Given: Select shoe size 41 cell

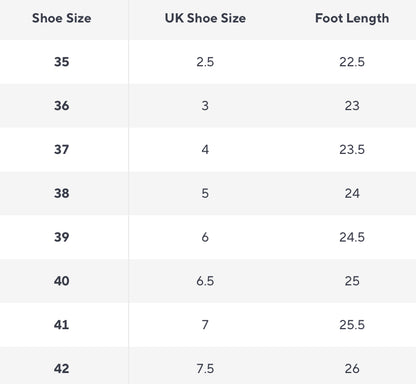Looking at the screenshot, I should coord(62,325).
